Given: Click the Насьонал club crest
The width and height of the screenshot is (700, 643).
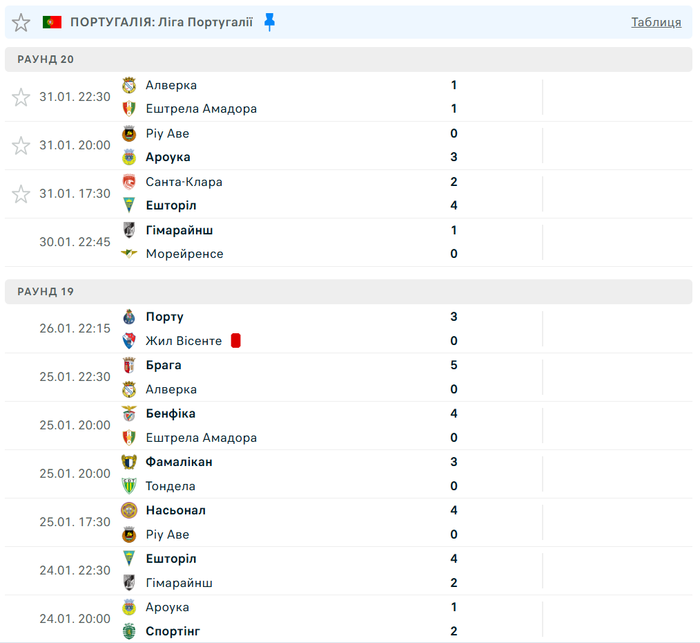Looking at the screenshot, I should pos(129,510).
